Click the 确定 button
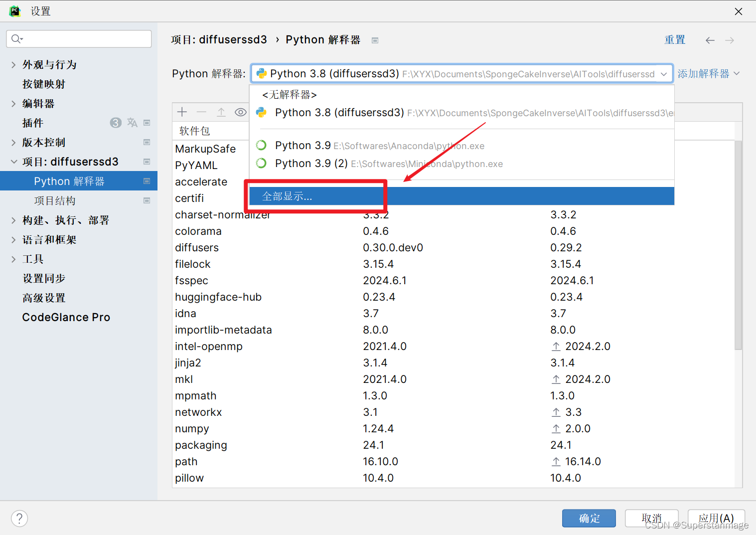 tap(589, 519)
